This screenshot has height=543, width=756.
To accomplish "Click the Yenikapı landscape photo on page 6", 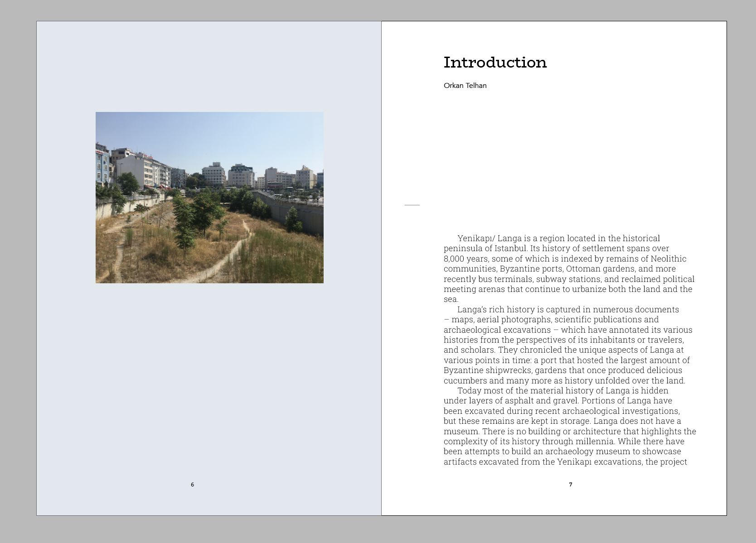I will [x=209, y=198].
